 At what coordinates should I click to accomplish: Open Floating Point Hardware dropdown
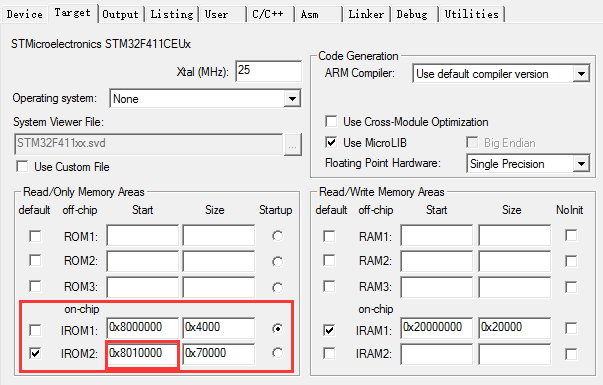(528, 164)
